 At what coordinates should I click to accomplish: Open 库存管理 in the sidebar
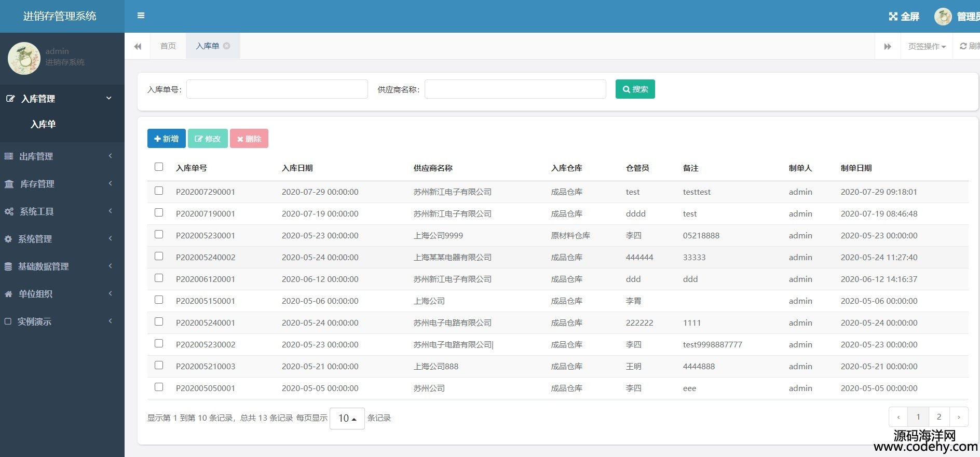(37, 184)
